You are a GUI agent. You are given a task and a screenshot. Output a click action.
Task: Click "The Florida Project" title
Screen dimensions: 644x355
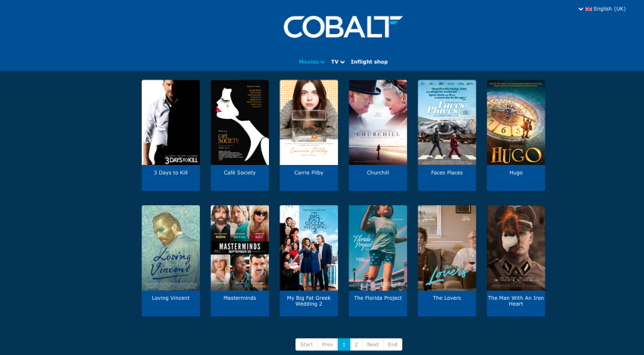click(378, 298)
